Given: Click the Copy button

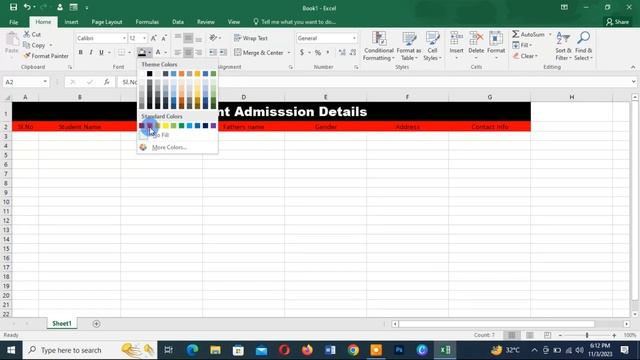Looking at the screenshot, I should 34,45.
